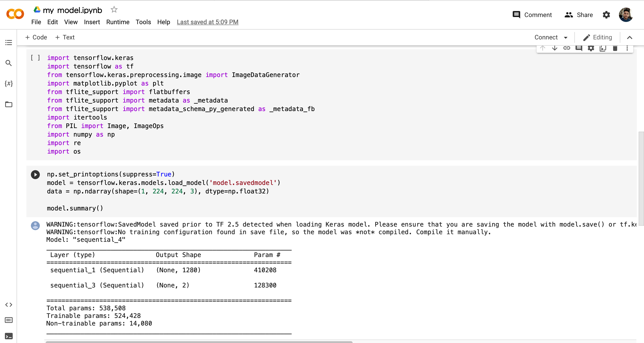Copy a link to the selected cell
644x343 pixels.
tap(567, 48)
